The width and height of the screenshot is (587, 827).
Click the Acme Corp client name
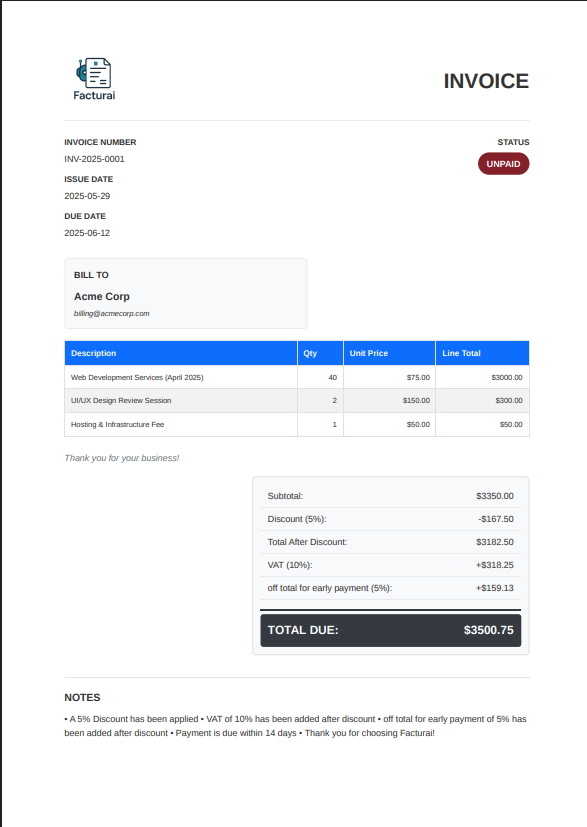pyautogui.click(x=102, y=296)
